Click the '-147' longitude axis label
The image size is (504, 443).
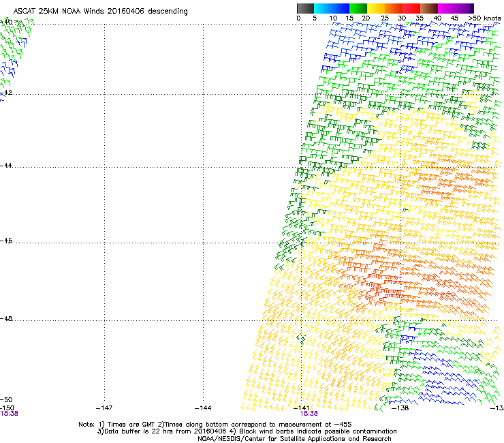pos(104,408)
